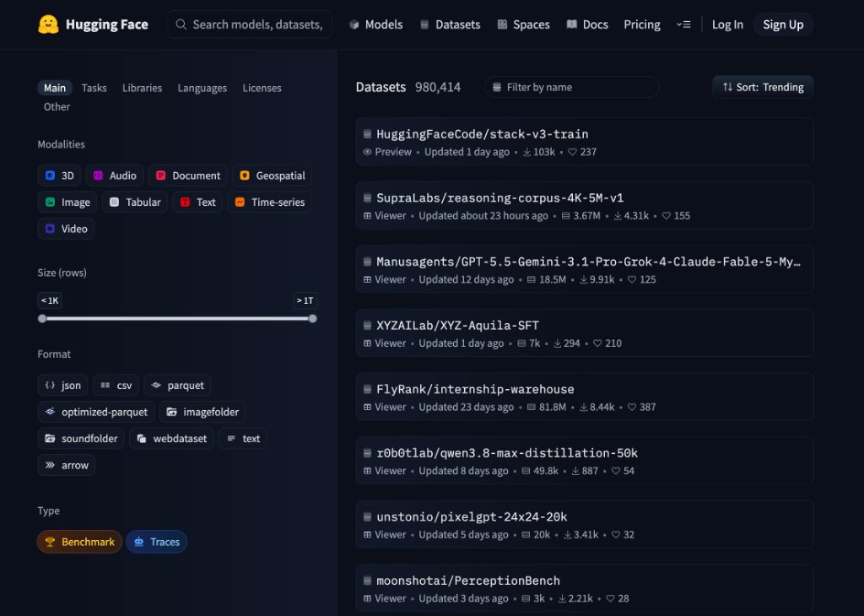This screenshot has height=616, width=864.
Task: Switch to the Other filter tab
Action: tap(57, 107)
